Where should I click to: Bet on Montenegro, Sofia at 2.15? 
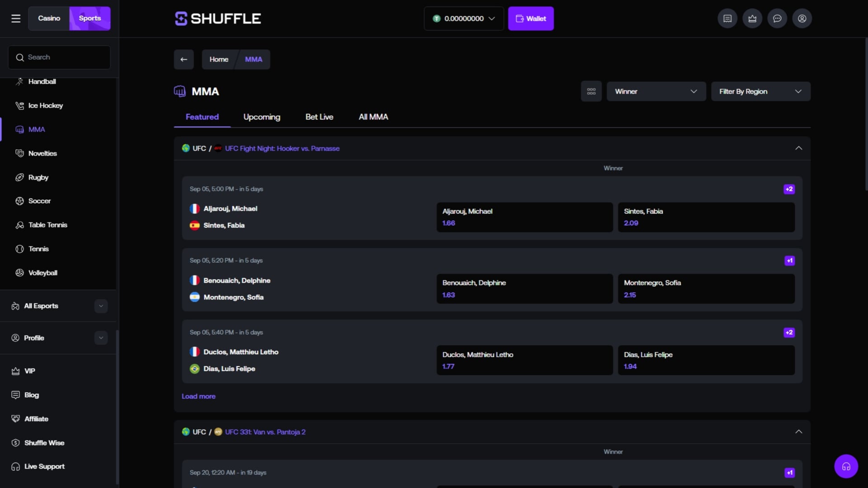pos(706,289)
